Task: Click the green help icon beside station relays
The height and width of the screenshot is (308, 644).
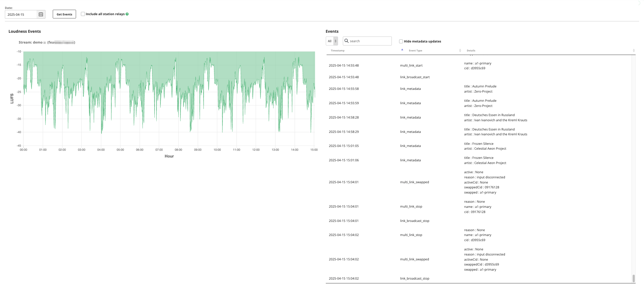Action: coord(127,14)
